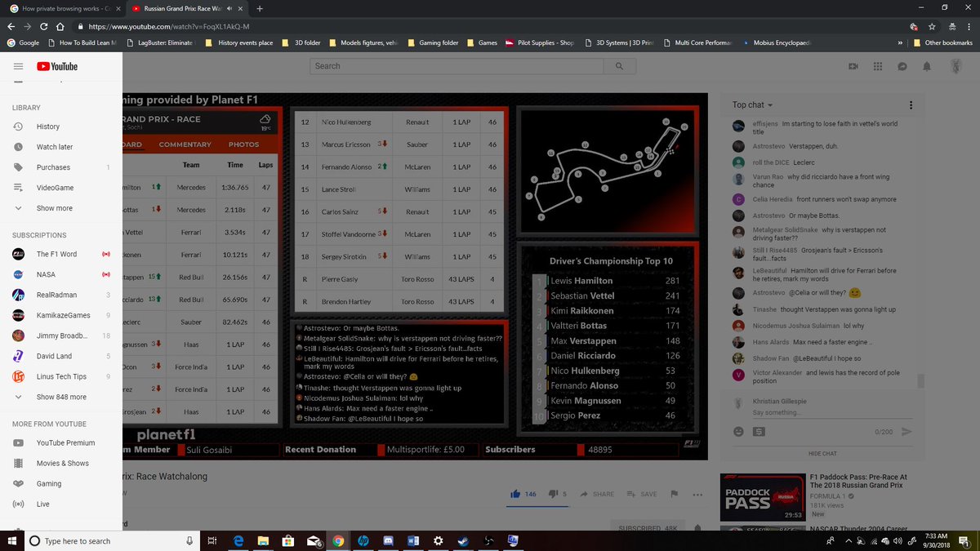This screenshot has height=551, width=980.
Task: Open Movies & Shows in sidebar
Action: [61, 463]
